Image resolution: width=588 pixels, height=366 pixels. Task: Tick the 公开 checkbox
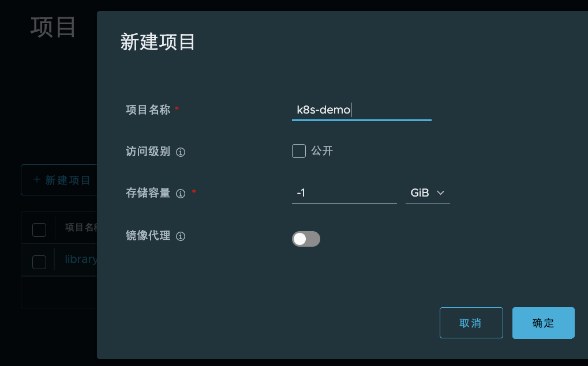point(299,151)
